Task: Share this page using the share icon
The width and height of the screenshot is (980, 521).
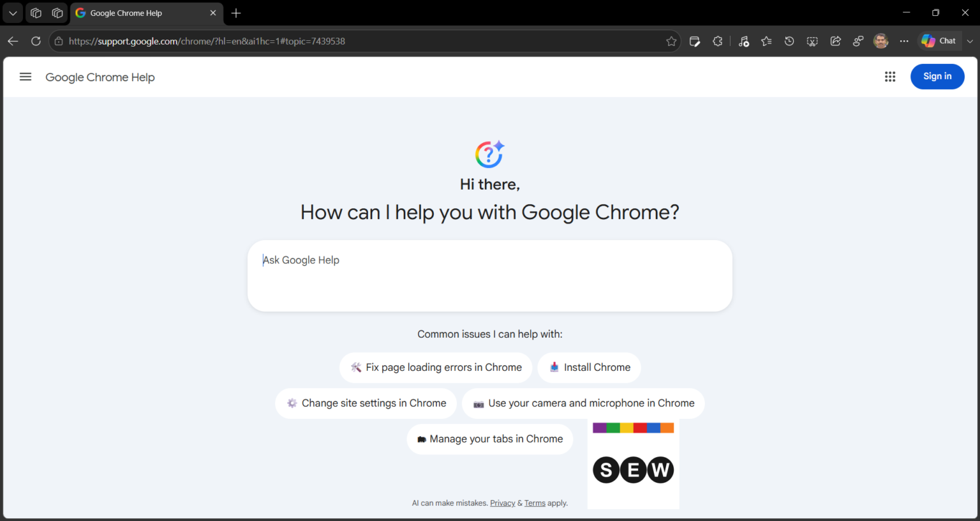Action: pos(835,41)
